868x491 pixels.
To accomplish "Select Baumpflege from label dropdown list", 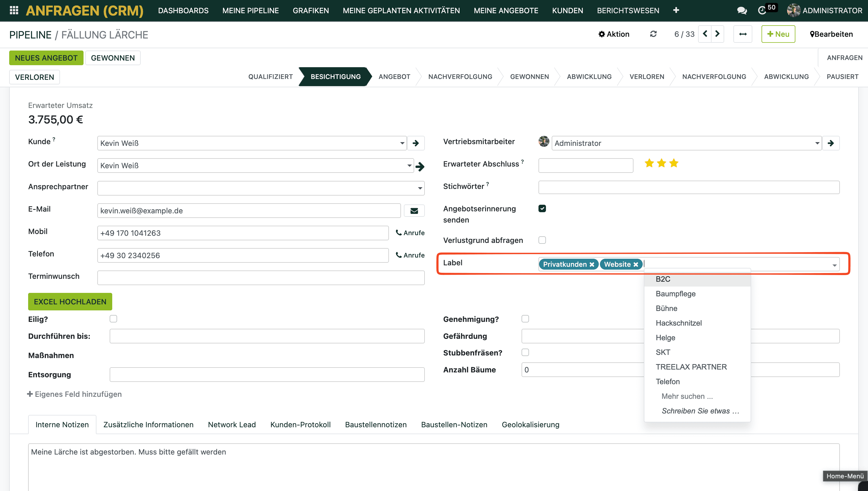I will click(x=675, y=293).
